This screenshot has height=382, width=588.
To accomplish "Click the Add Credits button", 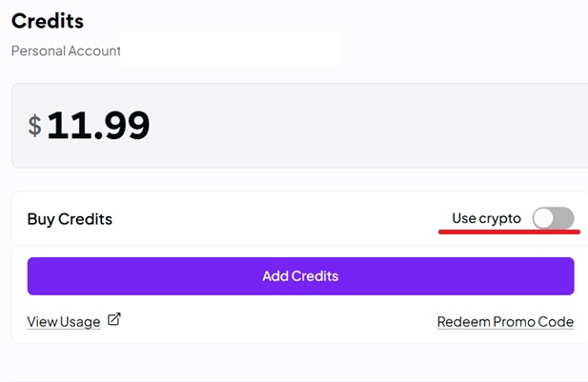I will (x=300, y=276).
